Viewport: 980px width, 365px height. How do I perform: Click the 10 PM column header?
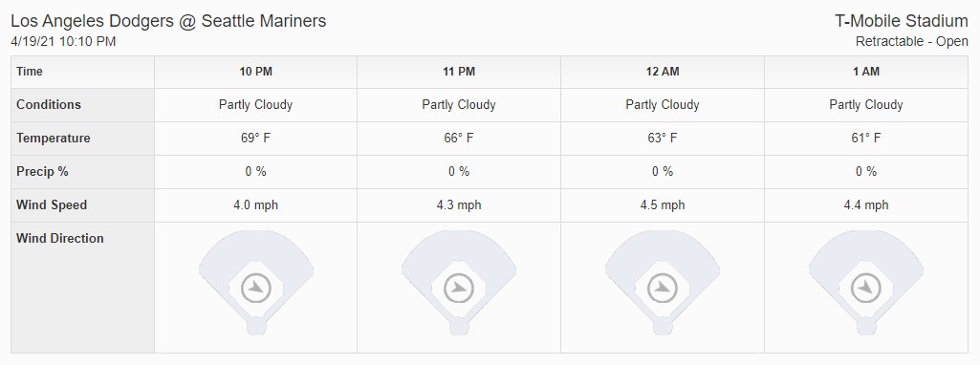pos(255,72)
